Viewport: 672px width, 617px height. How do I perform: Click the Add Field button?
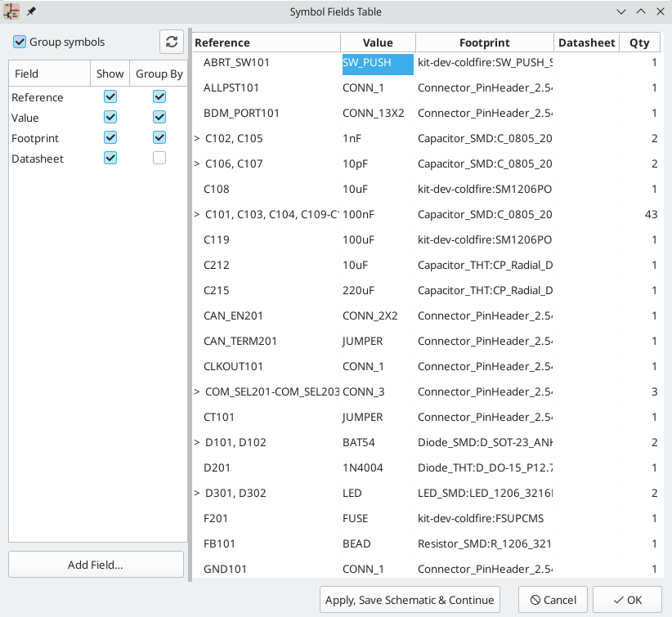pyautogui.click(x=95, y=564)
